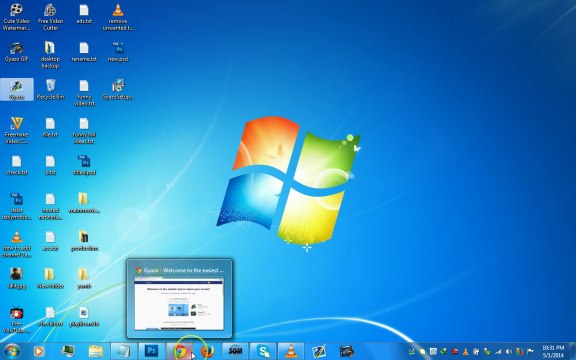
Task: Select the production folder with dark thumbnail
Action: click(x=84, y=241)
